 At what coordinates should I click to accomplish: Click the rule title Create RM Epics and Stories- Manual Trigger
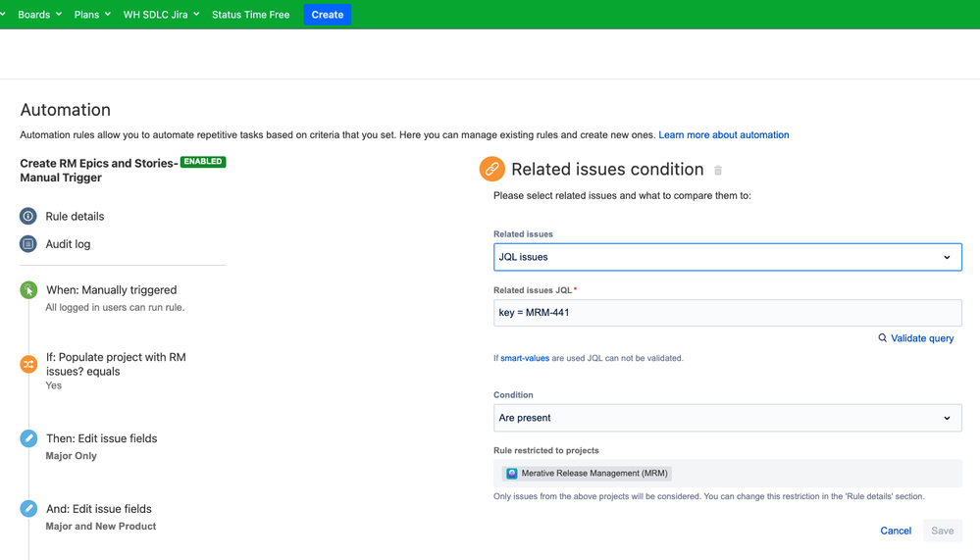(x=99, y=170)
